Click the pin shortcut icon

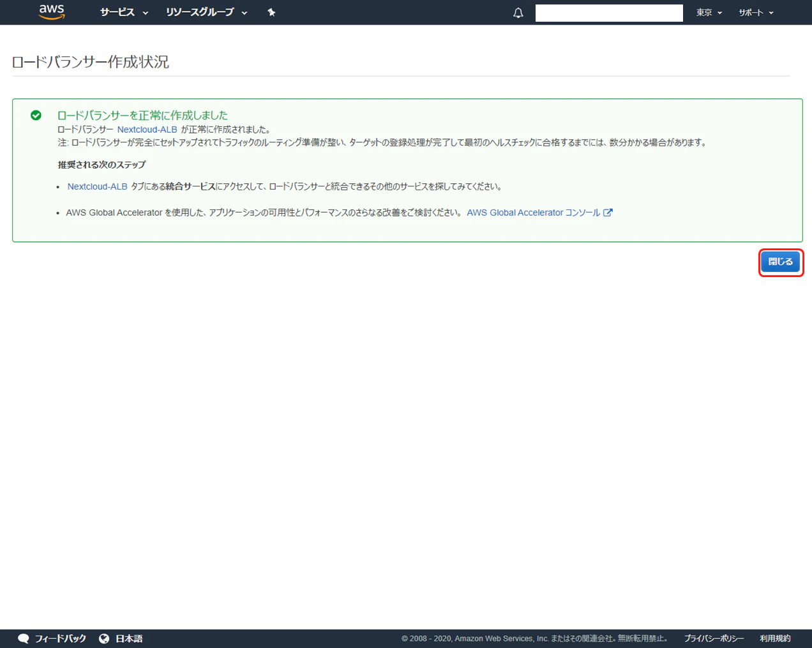271,12
